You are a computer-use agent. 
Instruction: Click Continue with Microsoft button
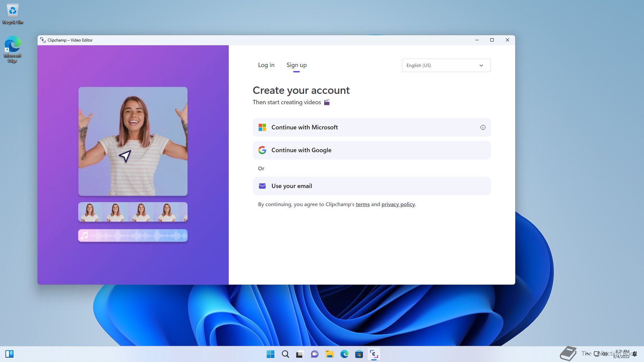point(372,127)
